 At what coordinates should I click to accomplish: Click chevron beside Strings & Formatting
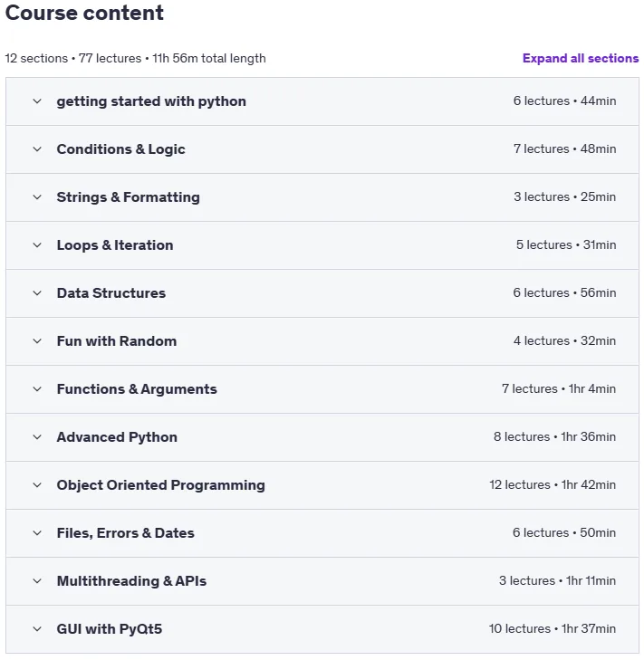[37, 197]
